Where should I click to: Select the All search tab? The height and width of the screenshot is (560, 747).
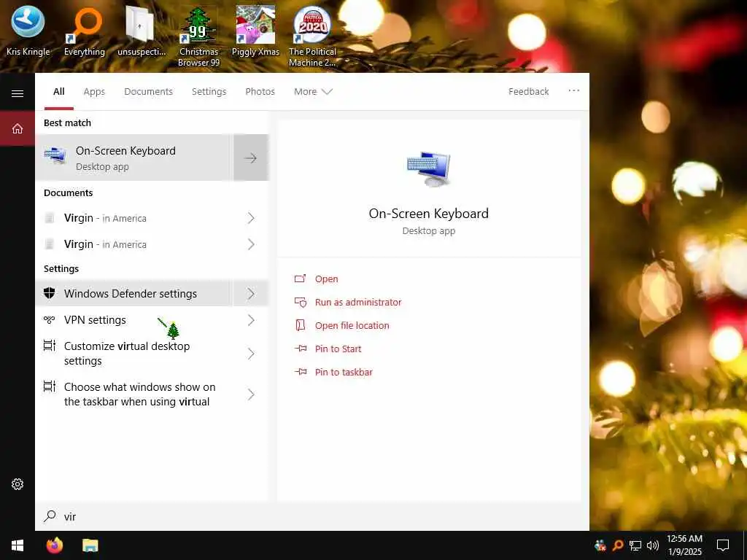click(x=58, y=91)
